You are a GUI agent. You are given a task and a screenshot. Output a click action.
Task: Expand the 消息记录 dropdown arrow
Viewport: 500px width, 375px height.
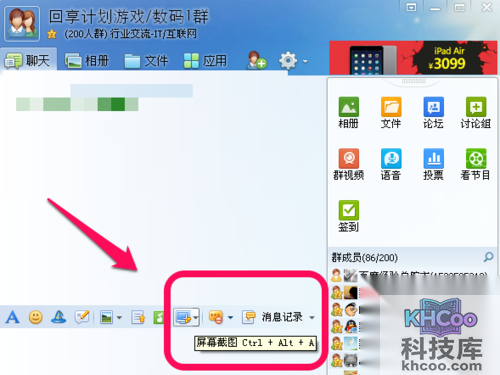[x=312, y=318]
